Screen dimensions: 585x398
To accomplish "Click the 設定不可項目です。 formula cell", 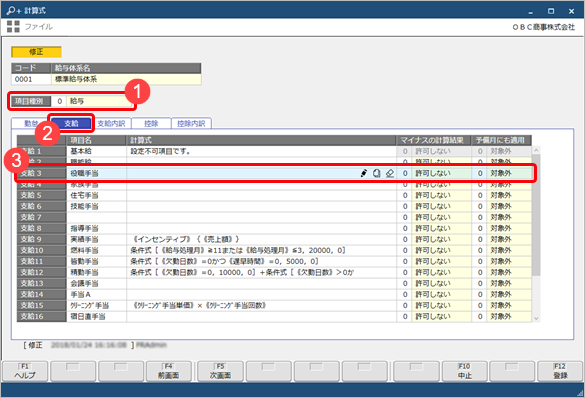I will pos(261,151).
